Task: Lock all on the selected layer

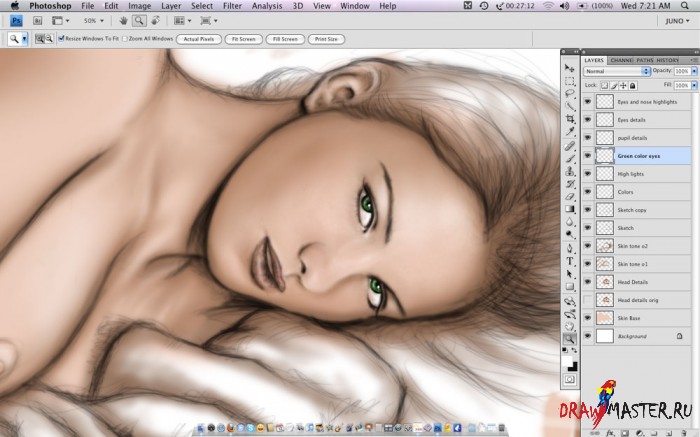Action: click(633, 85)
